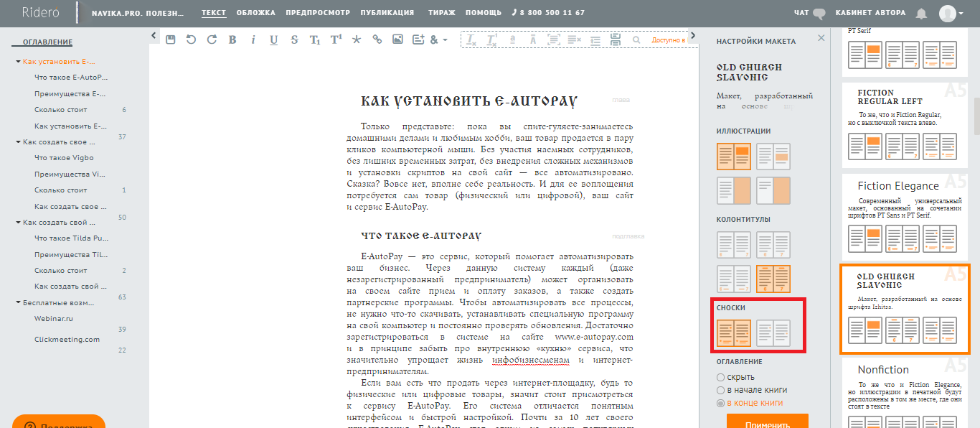Collapse the 'Бесплатные возм...' chapter in outline

tap(18, 302)
